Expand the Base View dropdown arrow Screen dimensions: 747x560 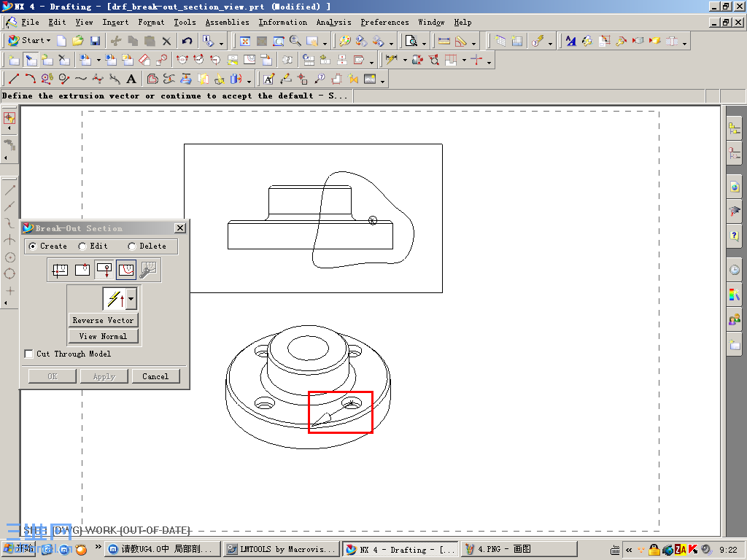point(98,60)
